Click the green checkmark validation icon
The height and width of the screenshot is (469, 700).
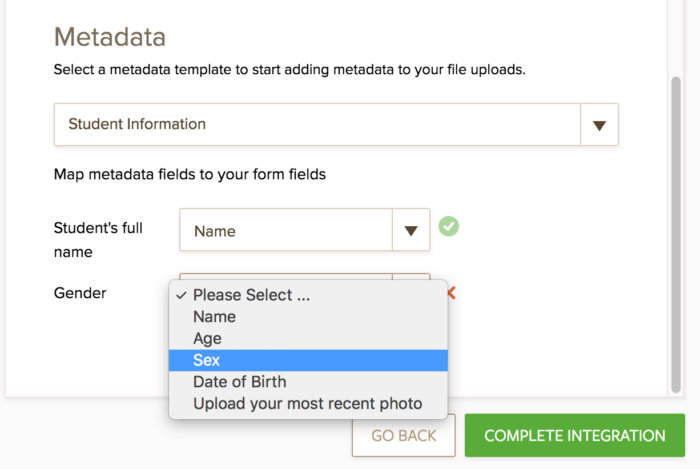449,227
